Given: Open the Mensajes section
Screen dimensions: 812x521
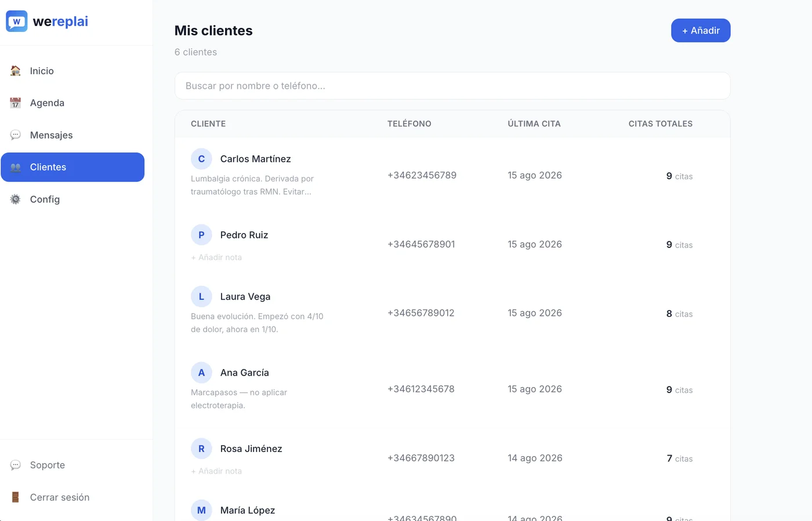Looking at the screenshot, I should [x=72, y=135].
